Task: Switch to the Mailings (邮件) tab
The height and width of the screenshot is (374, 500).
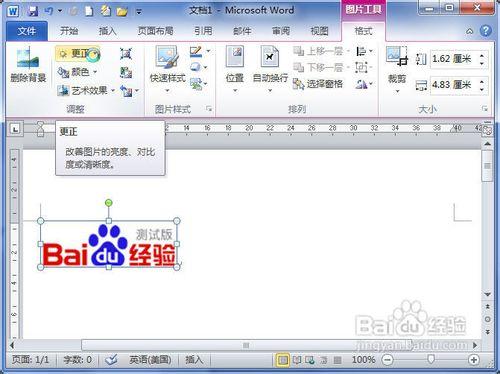Action: (x=242, y=31)
